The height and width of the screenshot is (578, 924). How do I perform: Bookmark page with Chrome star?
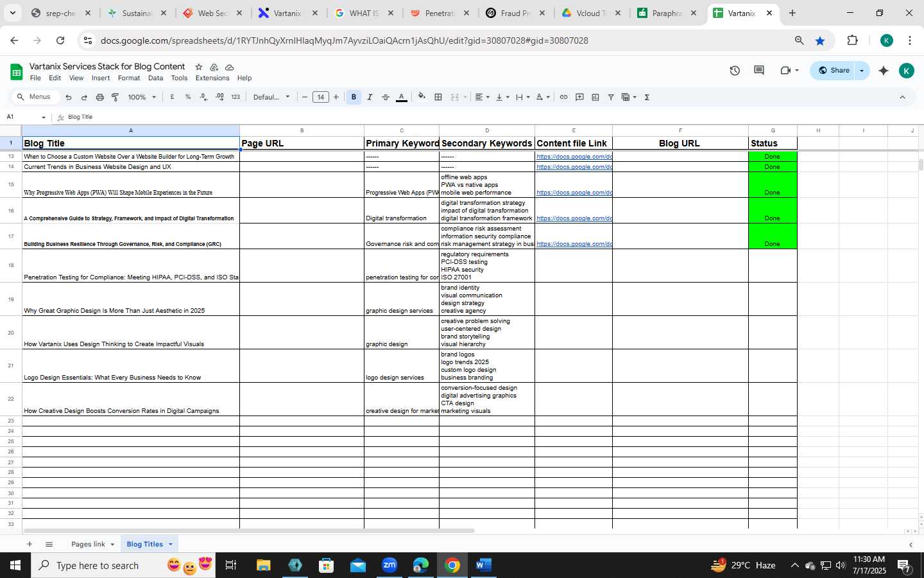tap(820, 40)
